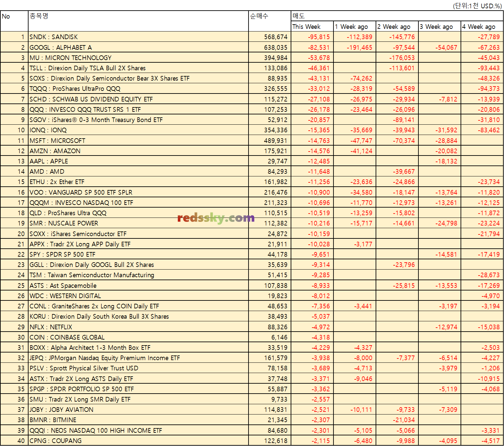
Task: Click 'SGOV : iShares 0-3 Month Treasury Bond ETF'
Action: click(x=138, y=120)
